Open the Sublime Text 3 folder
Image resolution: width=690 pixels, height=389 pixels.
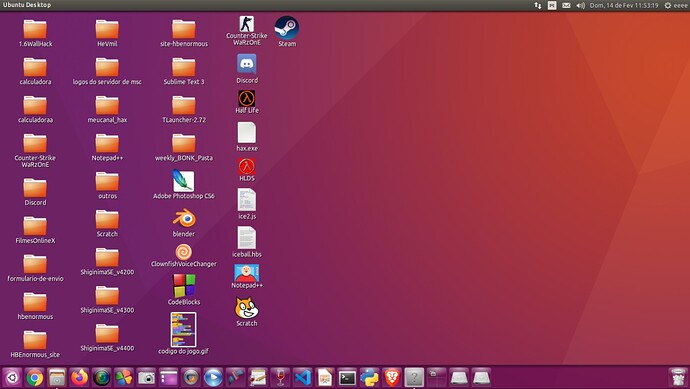pos(184,67)
